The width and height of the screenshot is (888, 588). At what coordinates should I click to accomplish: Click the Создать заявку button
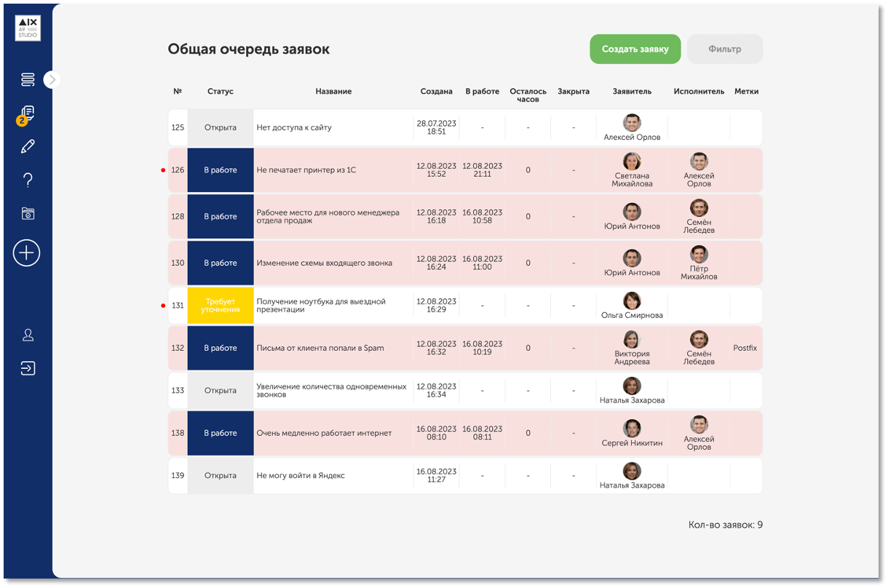point(635,49)
